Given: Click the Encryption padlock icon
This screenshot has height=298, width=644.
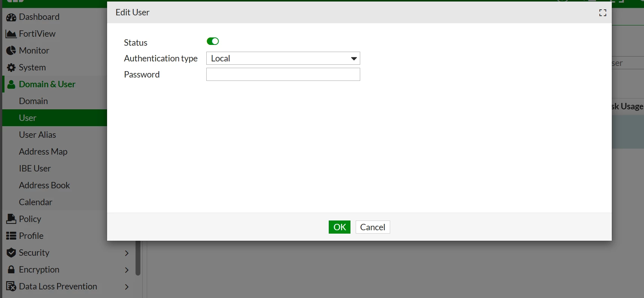Looking at the screenshot, I should tap(11, 270).
